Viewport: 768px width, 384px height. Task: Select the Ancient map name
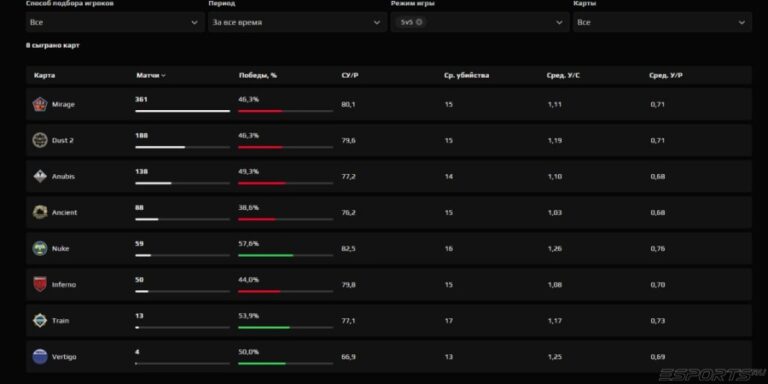64,213
